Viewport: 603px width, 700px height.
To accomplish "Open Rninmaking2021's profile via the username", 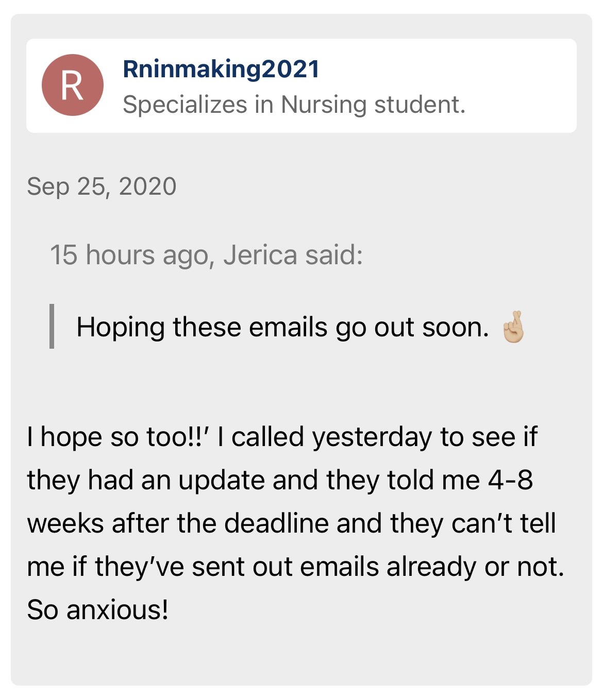I will pyautogui.click(x=221, y=69).
